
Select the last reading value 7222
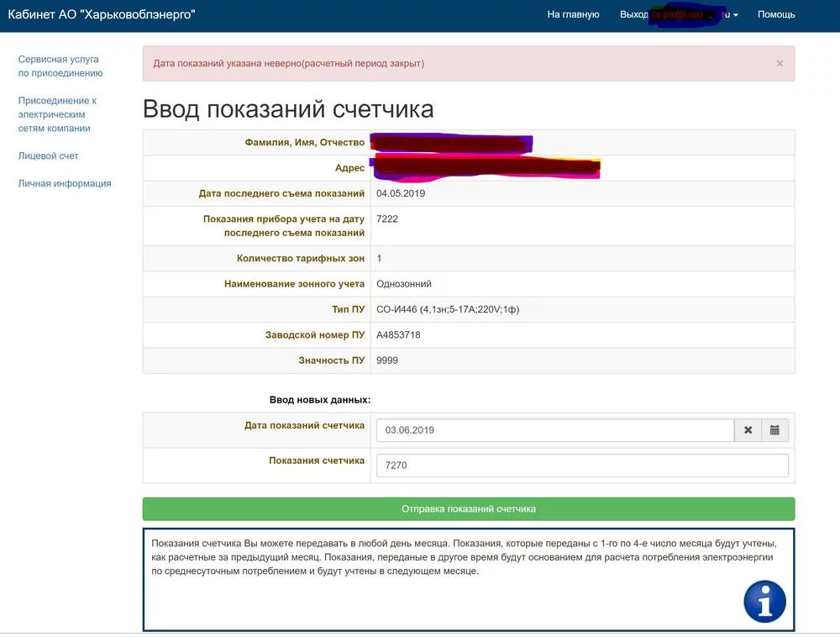pyautogui.click(x=386, y=219)
